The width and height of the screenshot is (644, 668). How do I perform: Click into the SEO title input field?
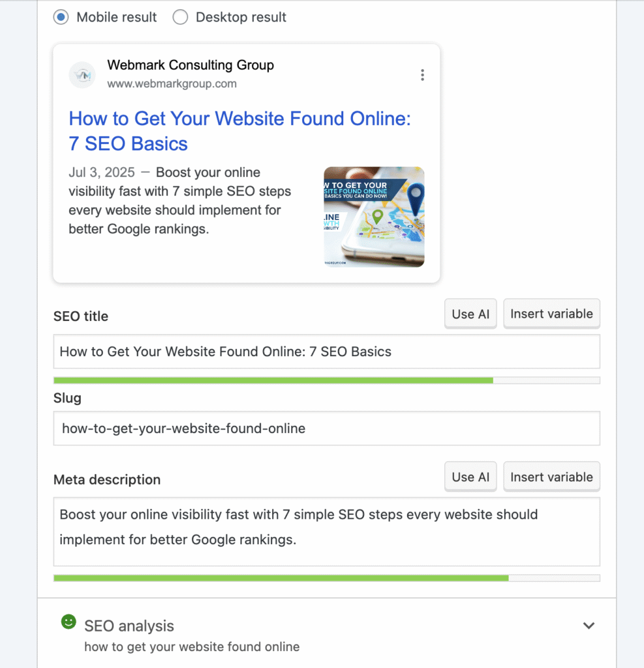click(x=326, y=352)
